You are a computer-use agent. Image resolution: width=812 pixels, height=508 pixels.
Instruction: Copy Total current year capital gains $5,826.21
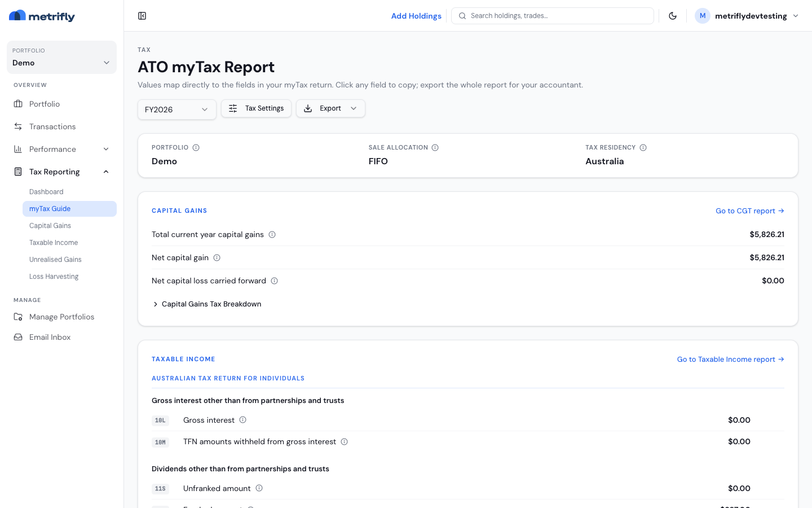[767, 234]
